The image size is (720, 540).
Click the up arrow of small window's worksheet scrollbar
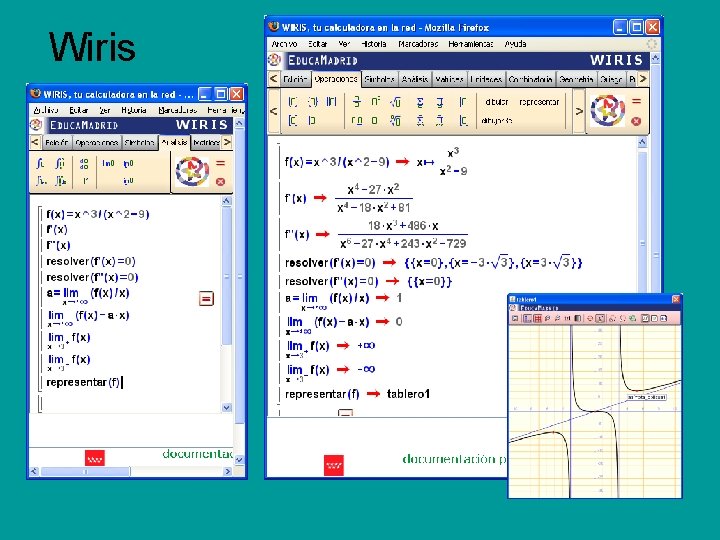point(226,201)
